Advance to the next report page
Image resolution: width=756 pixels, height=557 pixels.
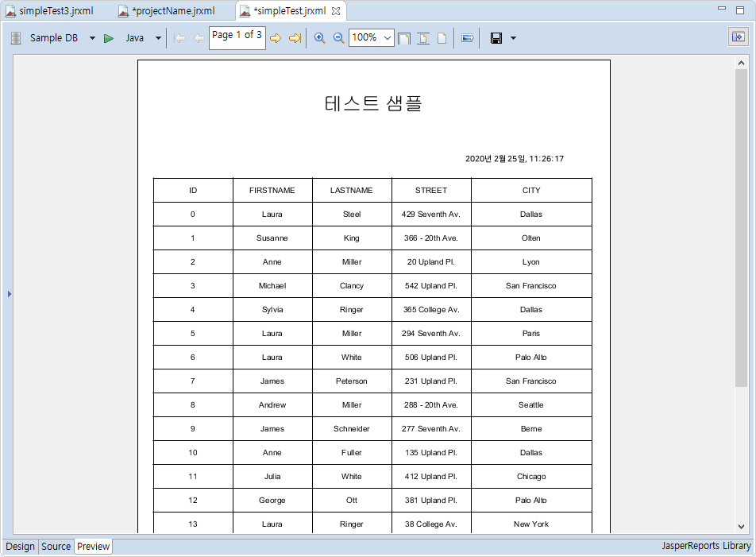click(276, 38)
